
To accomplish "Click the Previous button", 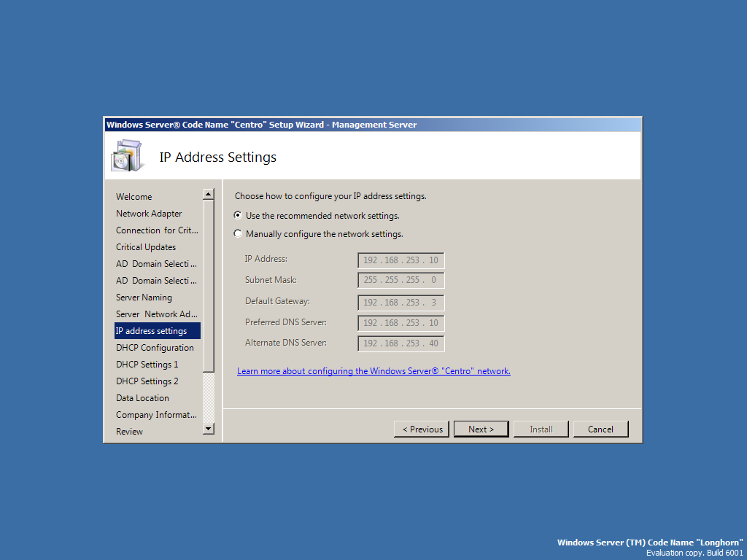I will coord(422,429).
